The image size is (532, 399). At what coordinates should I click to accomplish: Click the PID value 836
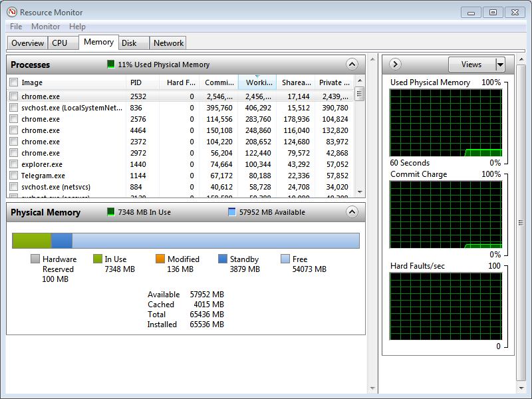coord(136,108)
